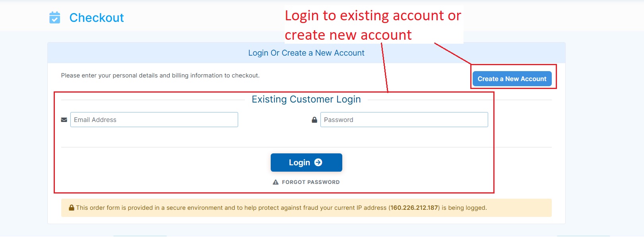Click red annotation line 'create new account'
This screenshot has height=238, width=644.
pos(348,35)
